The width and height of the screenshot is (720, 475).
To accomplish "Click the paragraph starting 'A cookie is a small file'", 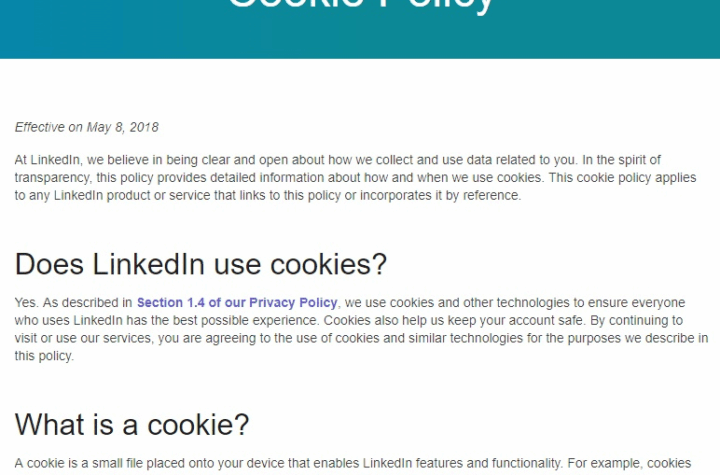I will click(x=353, y=464).
